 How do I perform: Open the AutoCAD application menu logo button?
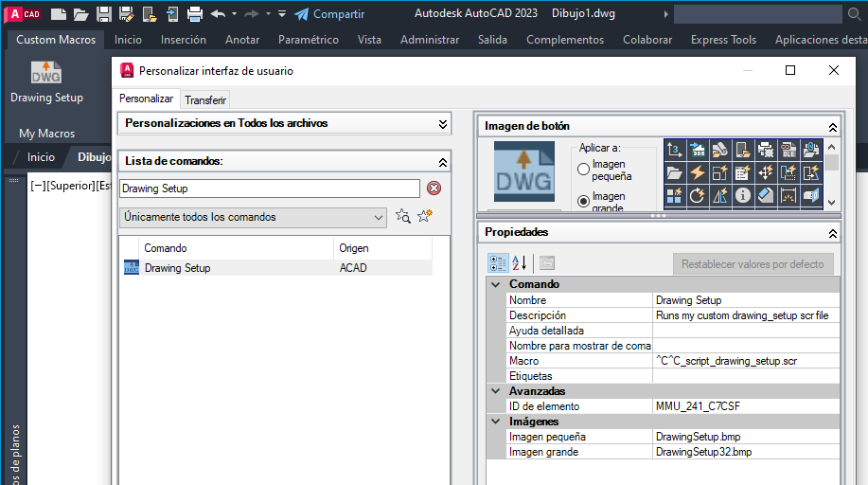tap(24, 14)
